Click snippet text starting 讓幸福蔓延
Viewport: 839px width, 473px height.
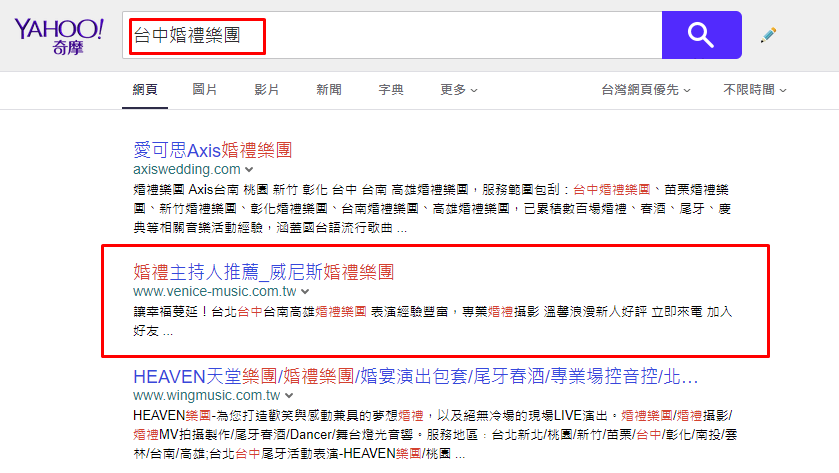432,321
